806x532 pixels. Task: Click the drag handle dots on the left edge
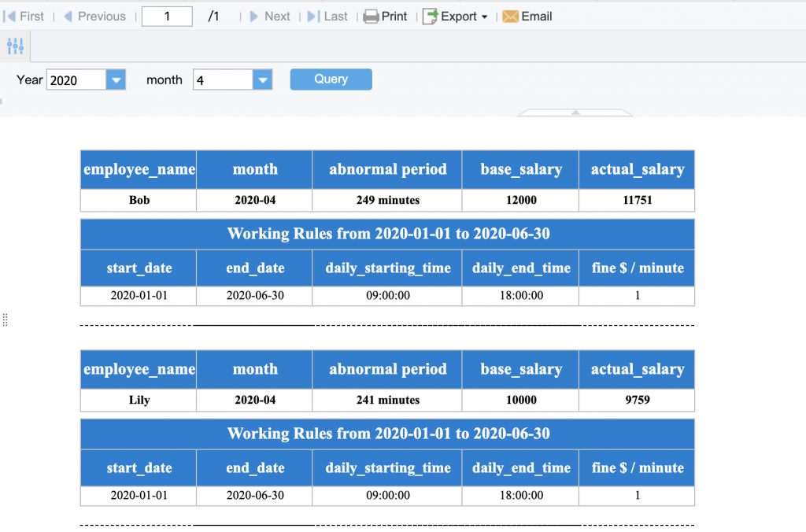point(5,320)
